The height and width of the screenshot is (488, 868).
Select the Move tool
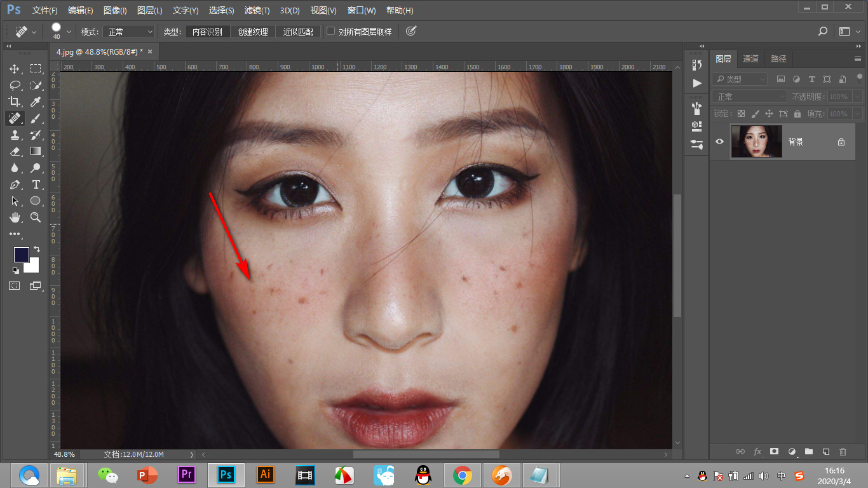[15, 69]
